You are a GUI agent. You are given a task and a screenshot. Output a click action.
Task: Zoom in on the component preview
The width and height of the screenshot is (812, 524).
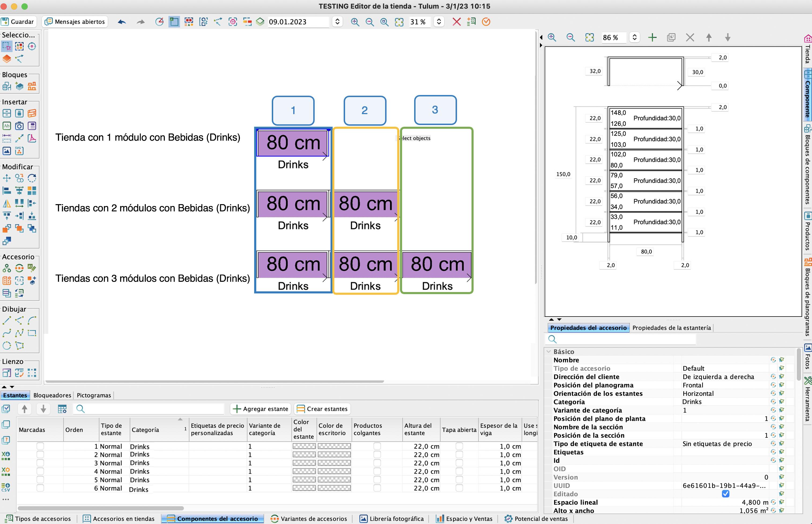coord(552,38)
